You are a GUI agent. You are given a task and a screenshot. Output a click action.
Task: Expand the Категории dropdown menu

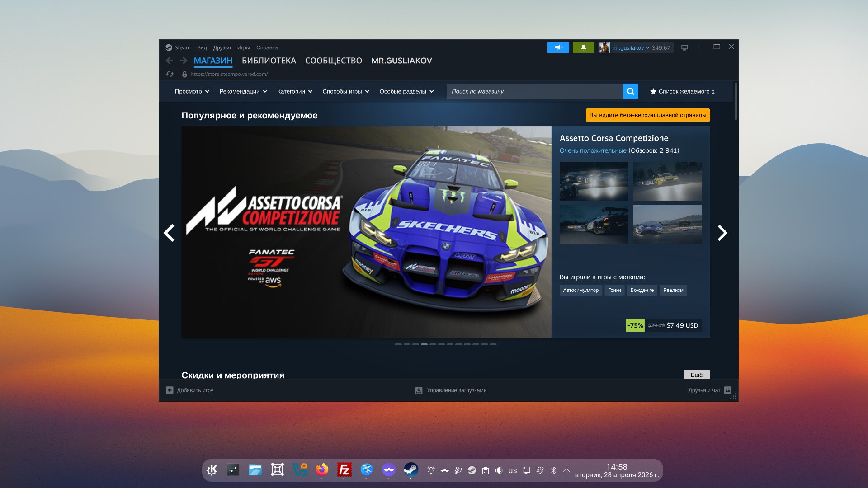coord(294,91)
